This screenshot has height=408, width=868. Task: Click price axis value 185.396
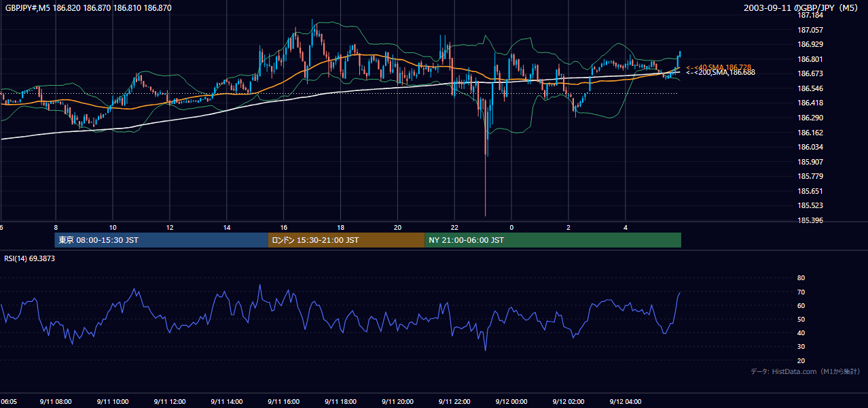click(x=810, y=220)
